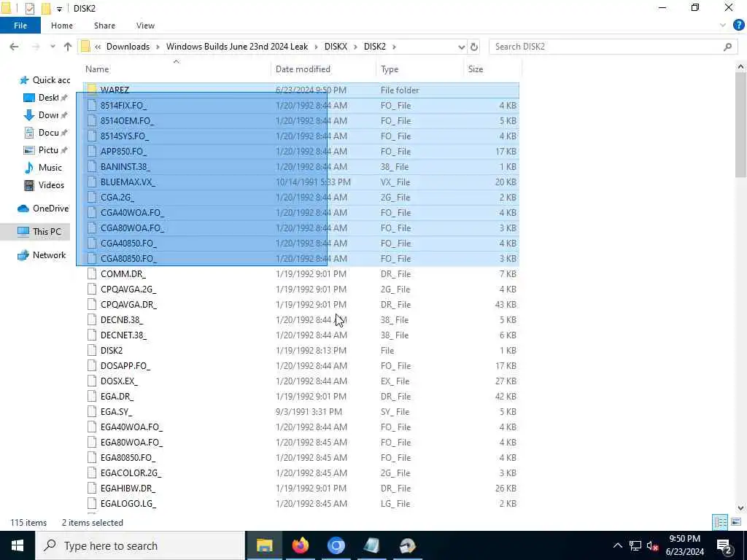Open the Customize Quick Access Toolbar dropdown
The image size is (747, 560).
tap(59, 9)
